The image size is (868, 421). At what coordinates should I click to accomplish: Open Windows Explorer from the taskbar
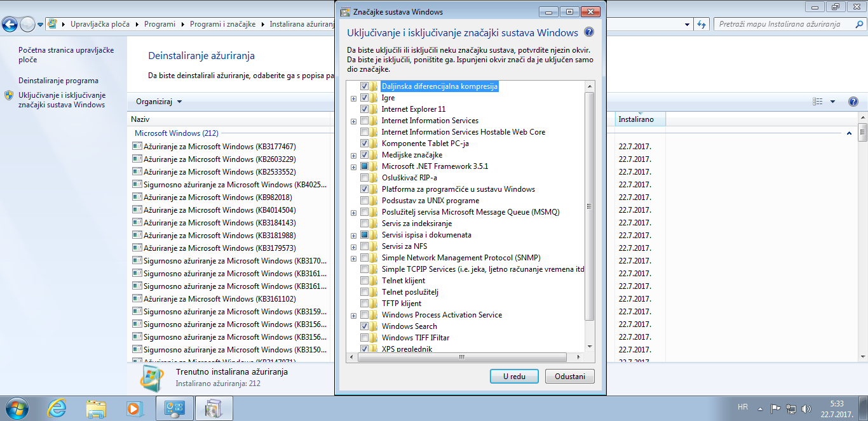[x=96, y=408]
